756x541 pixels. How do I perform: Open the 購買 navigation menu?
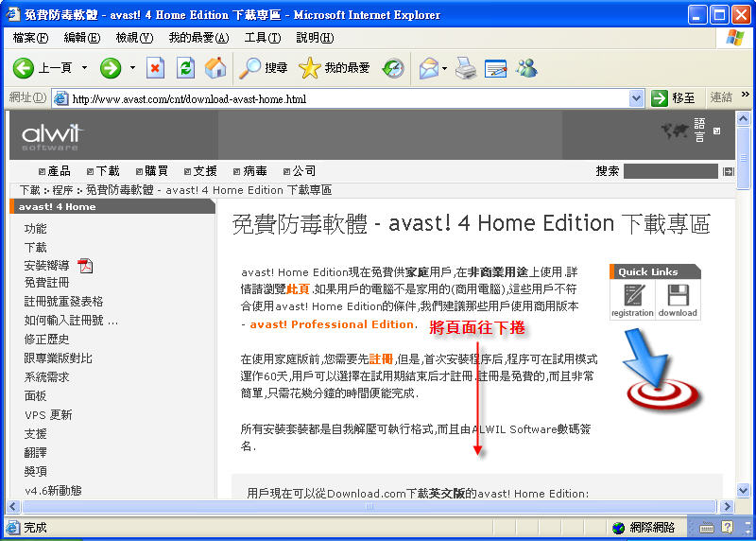point(152,171)
